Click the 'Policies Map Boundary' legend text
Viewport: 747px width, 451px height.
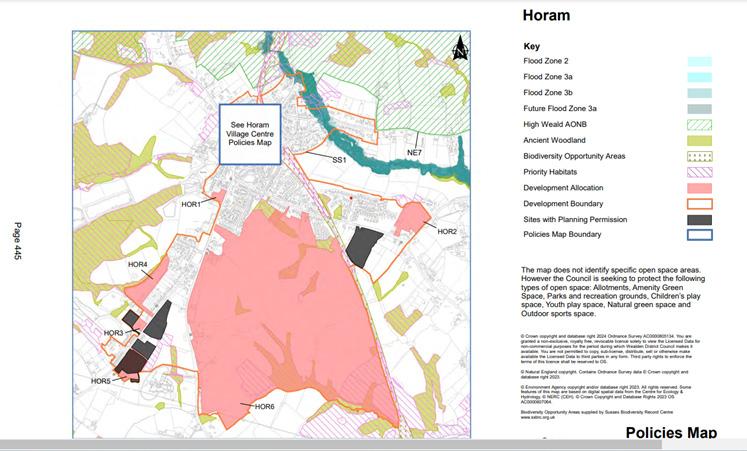(x=562, y=234)
